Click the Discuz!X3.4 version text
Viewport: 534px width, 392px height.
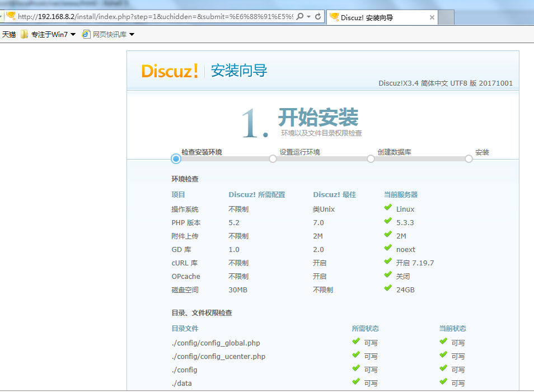point(446,83)
